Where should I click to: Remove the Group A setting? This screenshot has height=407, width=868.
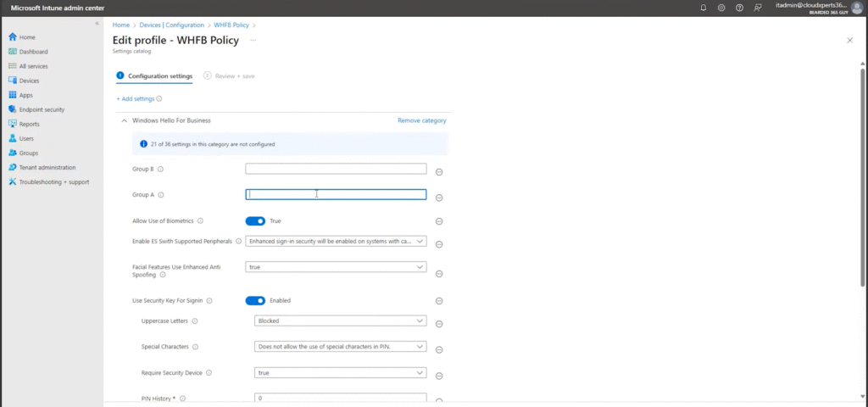click(x=439, y=198)
